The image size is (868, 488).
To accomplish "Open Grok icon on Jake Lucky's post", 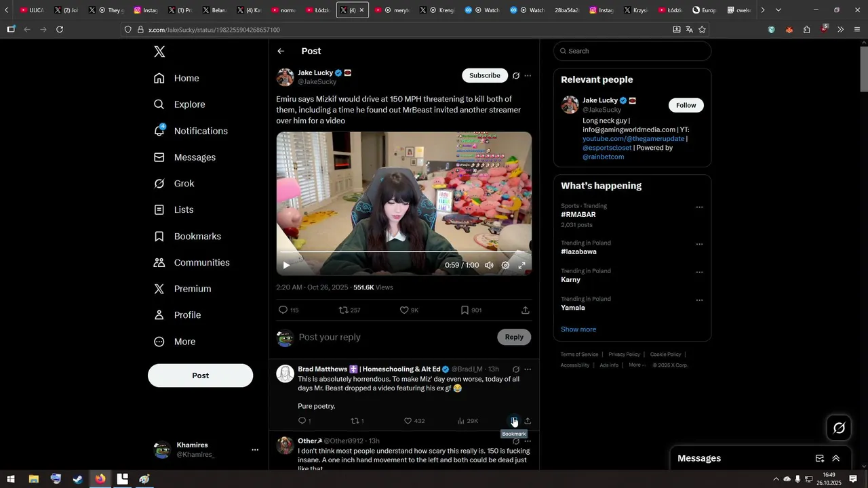I will 516,75.
